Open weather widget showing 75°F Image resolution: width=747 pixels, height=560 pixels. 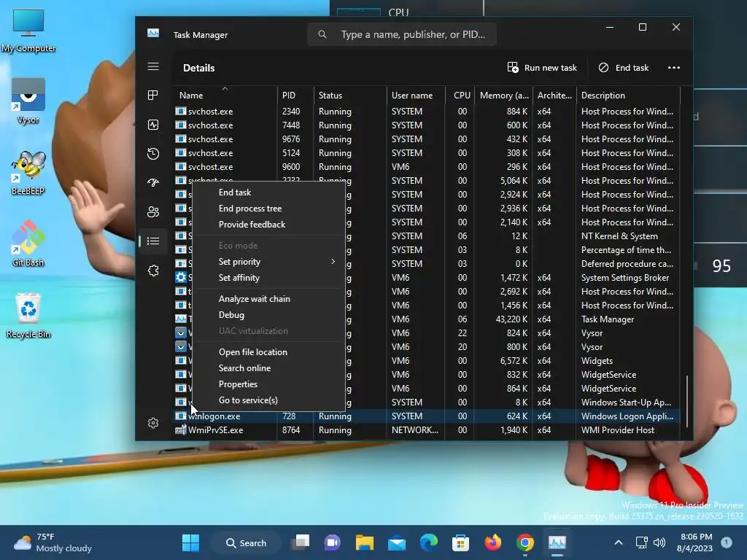click(53, 542)
